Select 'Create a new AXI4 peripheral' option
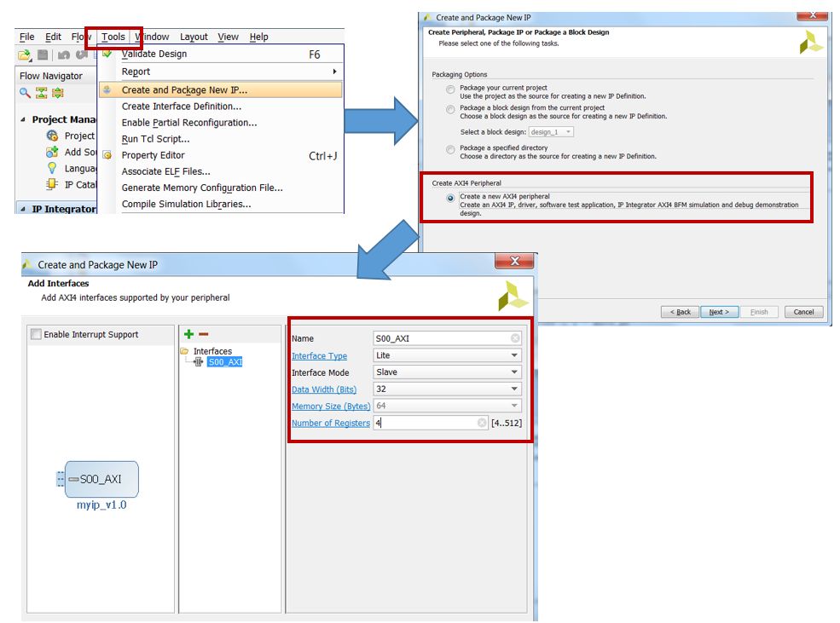Screen dimensions: 840x623 tap(450, 198)
